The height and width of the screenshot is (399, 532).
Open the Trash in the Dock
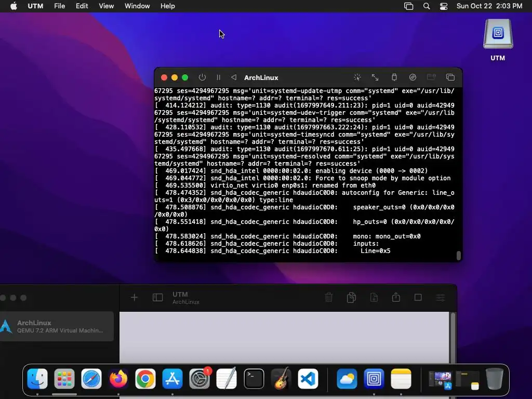pos(495,379)
